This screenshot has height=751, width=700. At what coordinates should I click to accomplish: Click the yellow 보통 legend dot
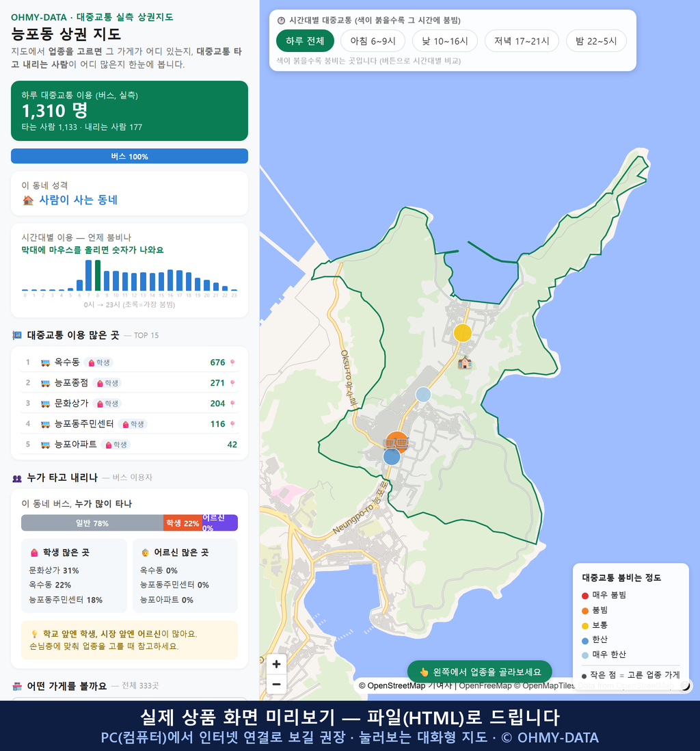(585, 626)
